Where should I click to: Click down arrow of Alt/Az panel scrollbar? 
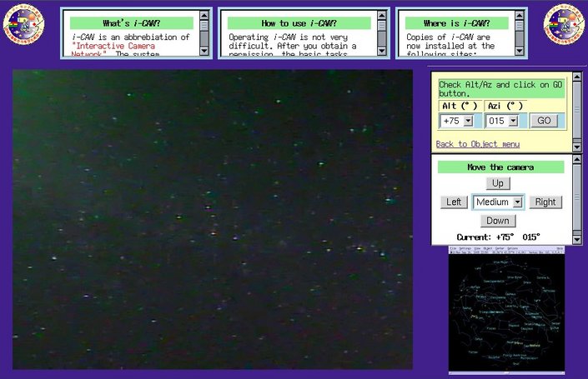coord(577,147)
